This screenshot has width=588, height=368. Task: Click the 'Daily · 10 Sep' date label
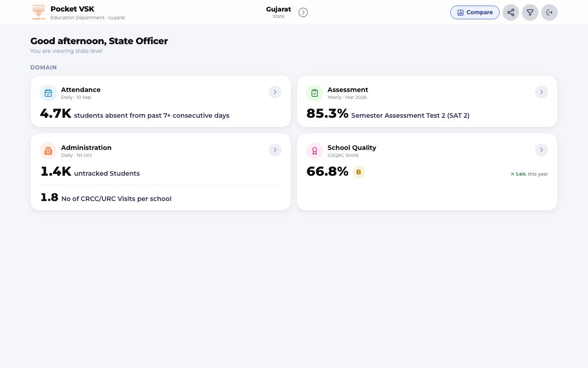[76, 98]
